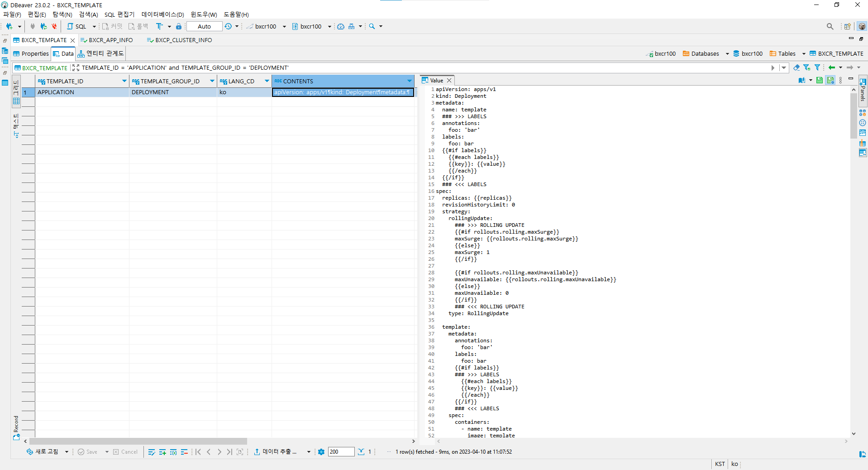Close the BXCR_TEMPLATE editor tab

72,40
